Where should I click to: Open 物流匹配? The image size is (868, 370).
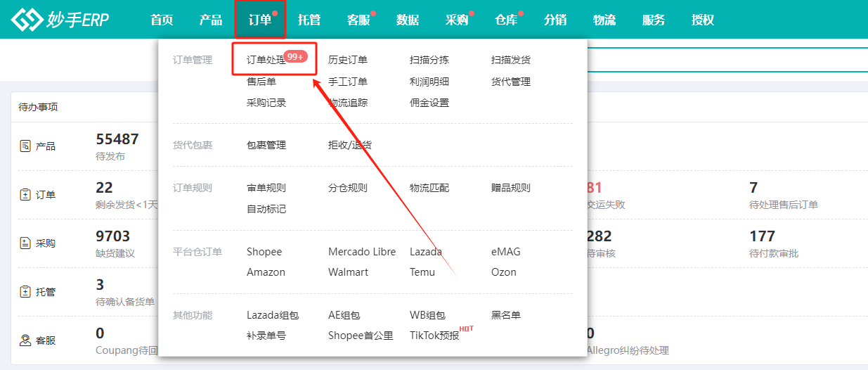click(x=429, y=188)
